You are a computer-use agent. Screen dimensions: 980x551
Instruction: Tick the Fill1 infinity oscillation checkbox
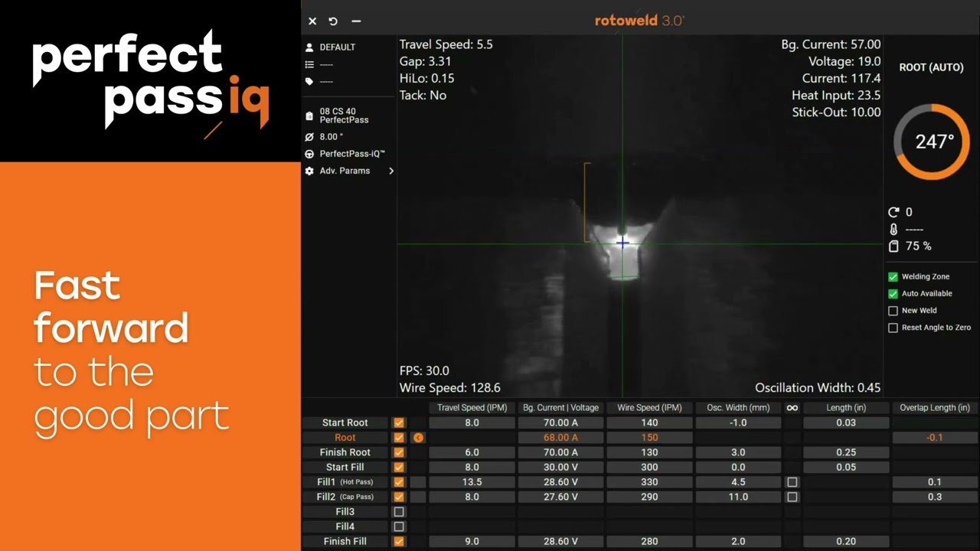(792, 482)
